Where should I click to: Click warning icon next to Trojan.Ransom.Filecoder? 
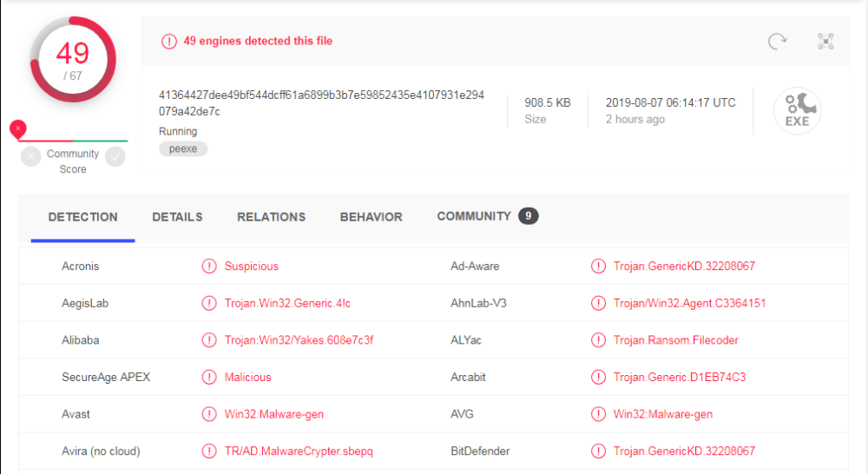pos(598,340)
